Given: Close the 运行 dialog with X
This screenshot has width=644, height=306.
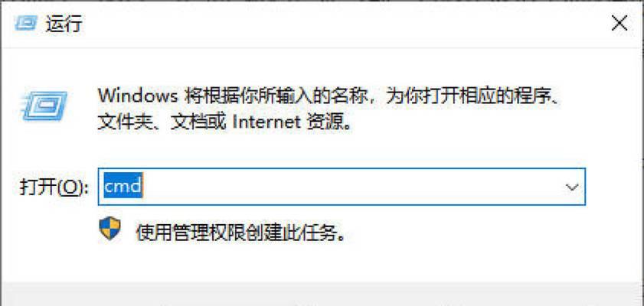Looking at the screenshot, I should pos(619,24).
